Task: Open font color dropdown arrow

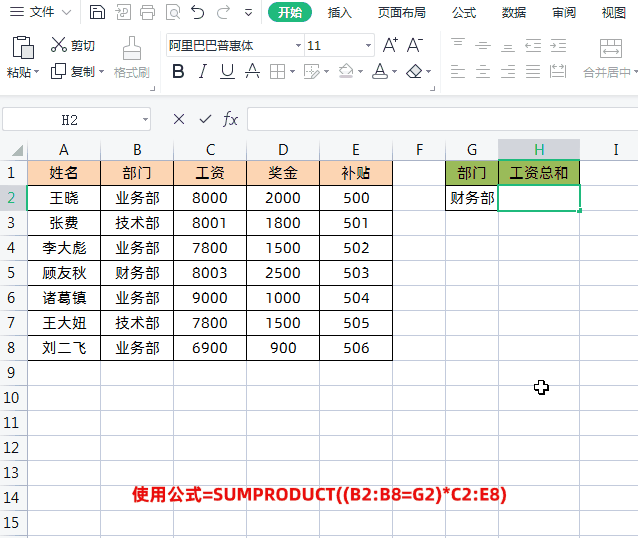Action: point(394,72)
